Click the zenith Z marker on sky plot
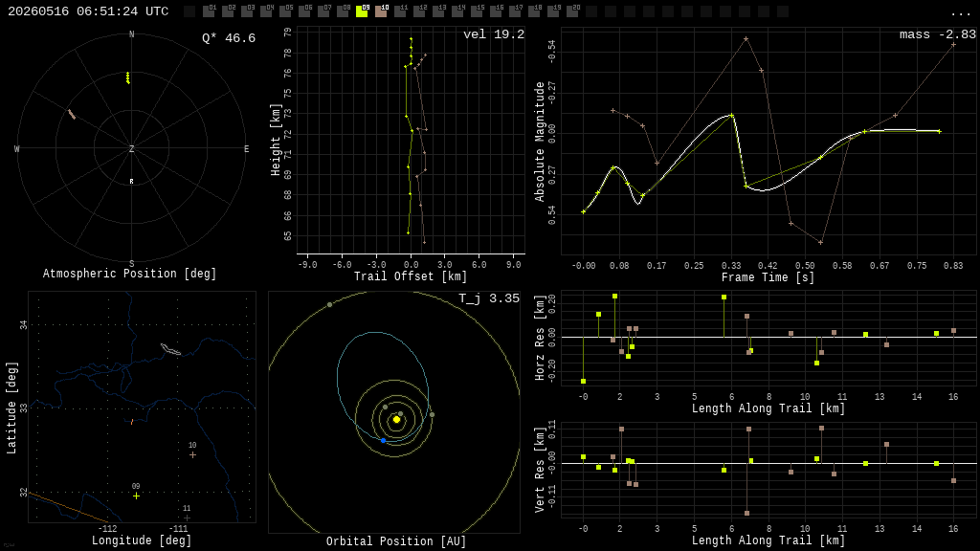Image resolution: width=980 pixels, height=551 pixels. pyautogui.click(x=131, y=148)
